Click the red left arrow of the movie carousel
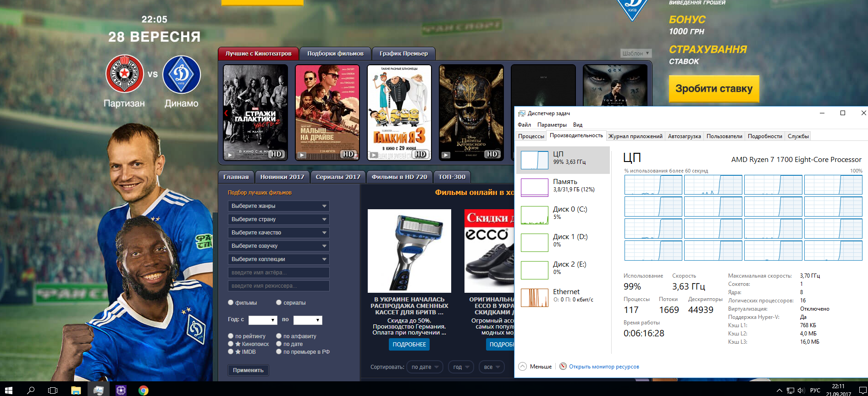868x396 pixels. [226, 113]
